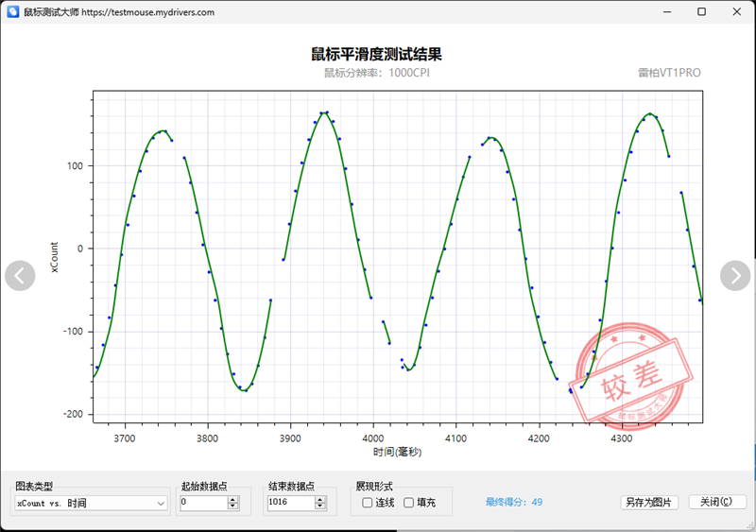Click the 3700 x-axis tick label
Viewport: 756px width, 532px height.
coord(125,438)
